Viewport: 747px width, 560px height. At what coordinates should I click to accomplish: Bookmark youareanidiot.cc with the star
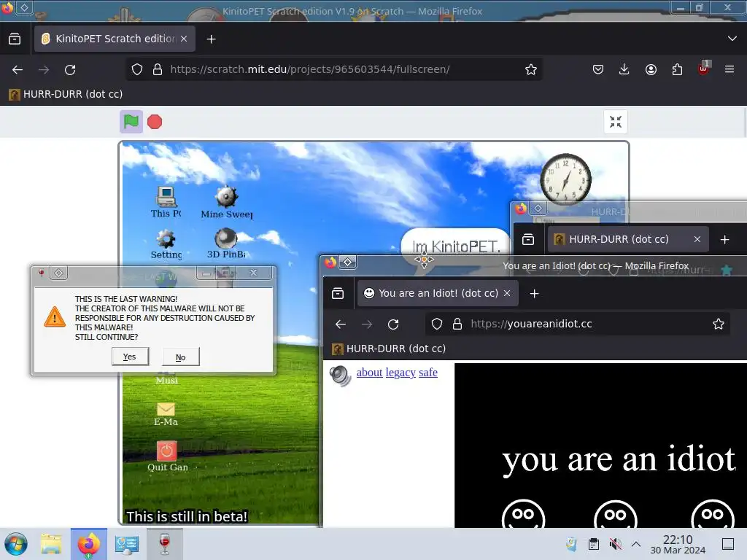click(719, 324)
